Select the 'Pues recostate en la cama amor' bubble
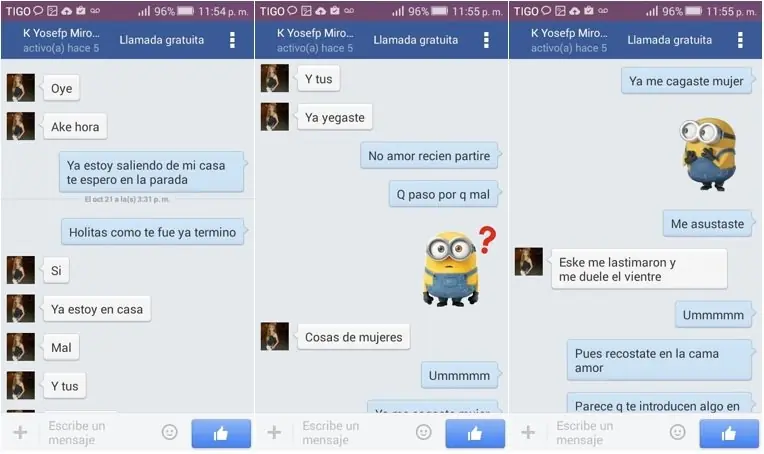Viewport: 764px width, 454px height. tap(659, 360)
